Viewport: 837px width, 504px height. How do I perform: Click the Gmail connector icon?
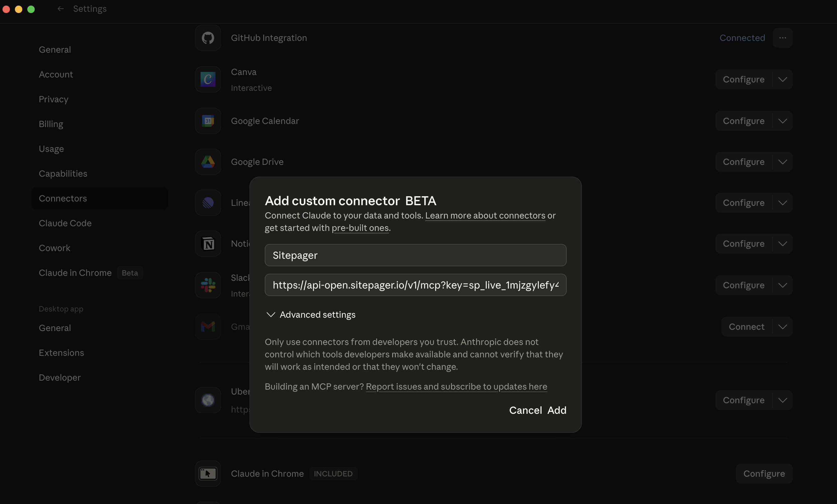click(208, 327)
